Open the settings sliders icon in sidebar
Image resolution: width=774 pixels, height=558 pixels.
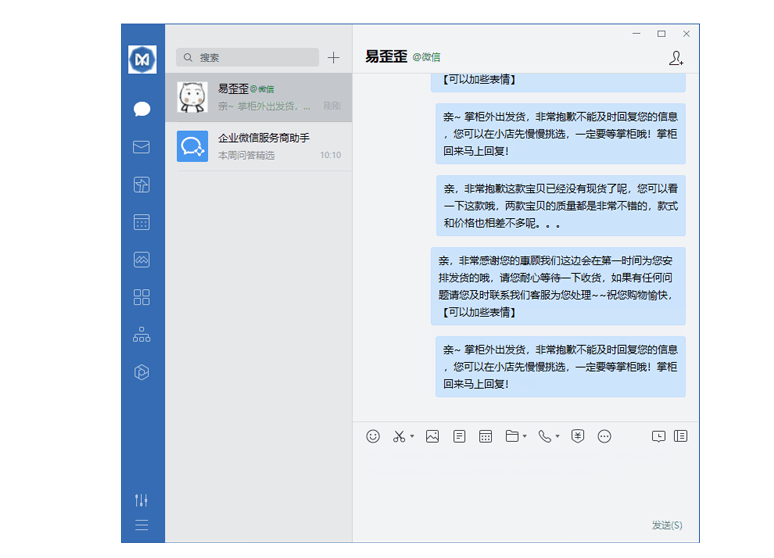tap(142, 500)
